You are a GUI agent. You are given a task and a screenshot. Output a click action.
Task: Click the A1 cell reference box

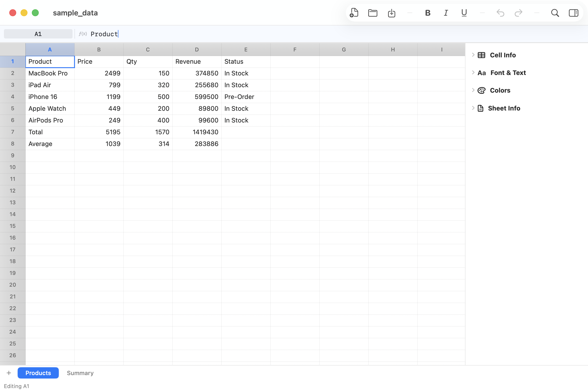tap(38, 34)
